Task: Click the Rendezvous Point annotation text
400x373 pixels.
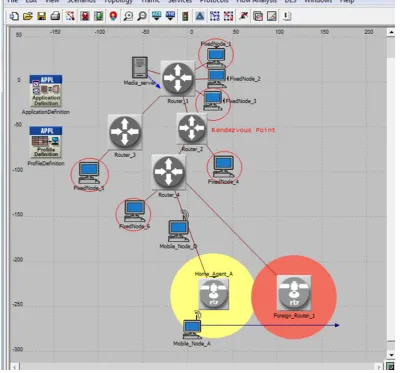Action: coord(243,130)
